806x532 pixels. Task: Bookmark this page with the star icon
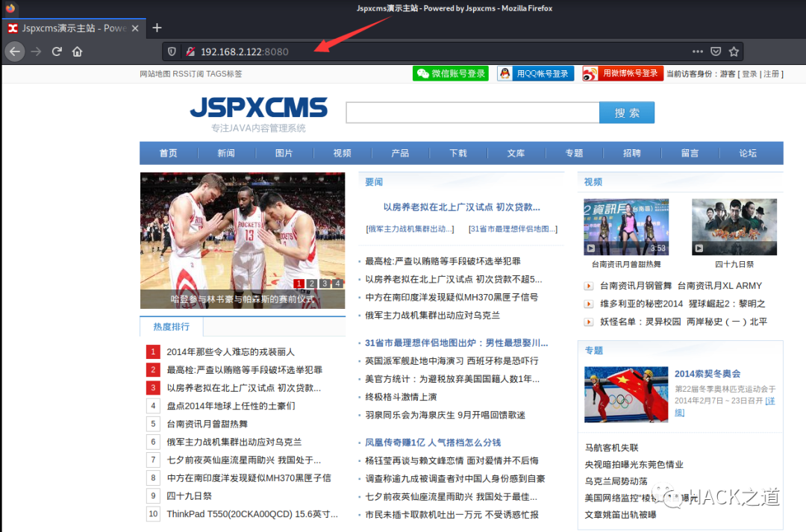pyautogui.click(x=734, y=51)
